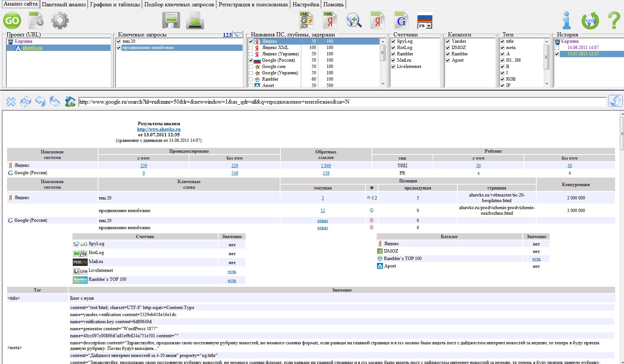Open the Настройка tab
The width and height of the screenshot is (624, 364).
(306, 4)
